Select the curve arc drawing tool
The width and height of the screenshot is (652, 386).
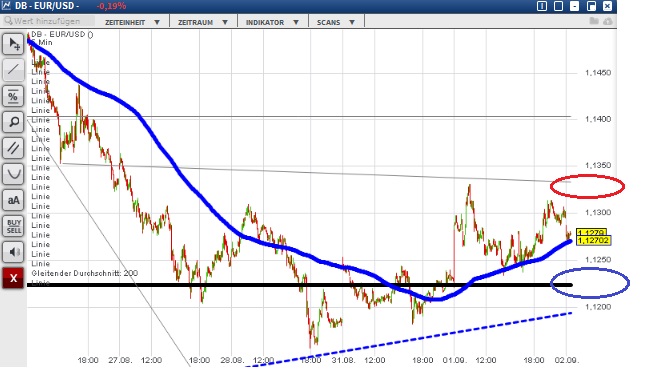13,174
